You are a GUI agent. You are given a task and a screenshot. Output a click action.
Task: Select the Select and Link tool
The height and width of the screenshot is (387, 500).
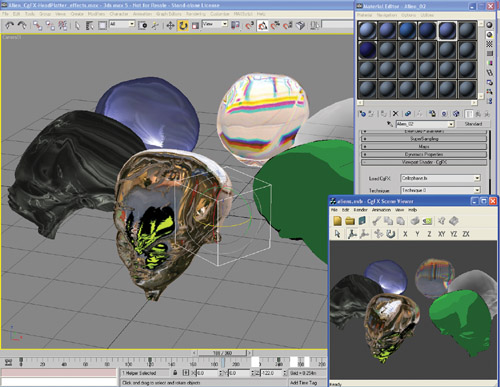(37, 26)
